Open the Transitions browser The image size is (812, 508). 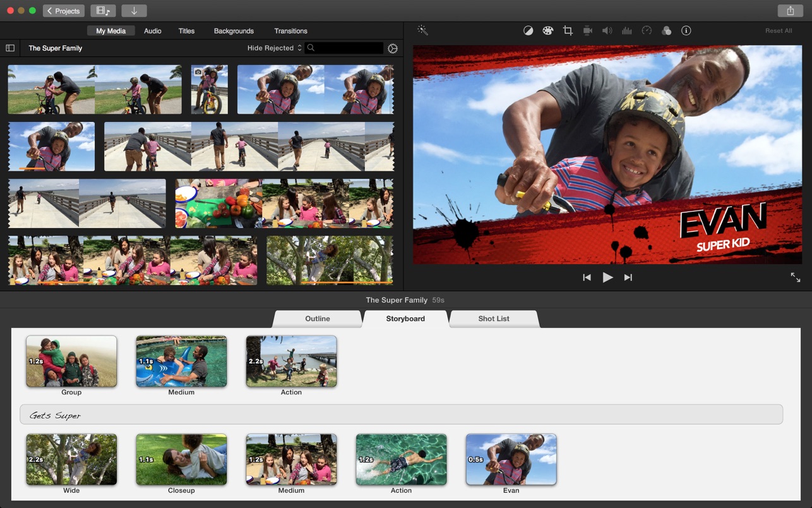(290, 30)
